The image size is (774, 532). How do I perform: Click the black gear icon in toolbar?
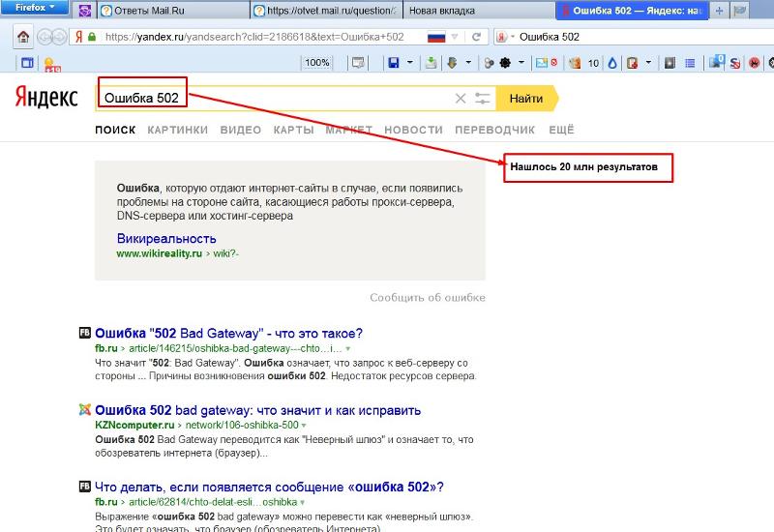coord(505,63)
